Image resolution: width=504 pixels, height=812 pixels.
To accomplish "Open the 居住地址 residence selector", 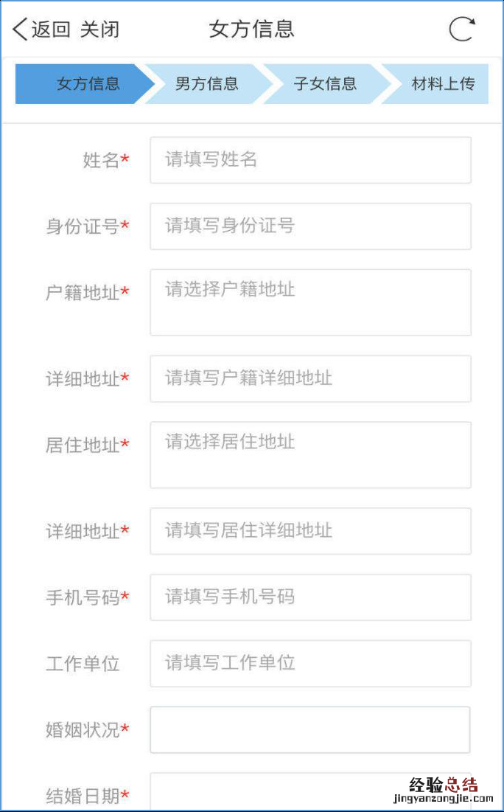I will click(x=310, y=455).
